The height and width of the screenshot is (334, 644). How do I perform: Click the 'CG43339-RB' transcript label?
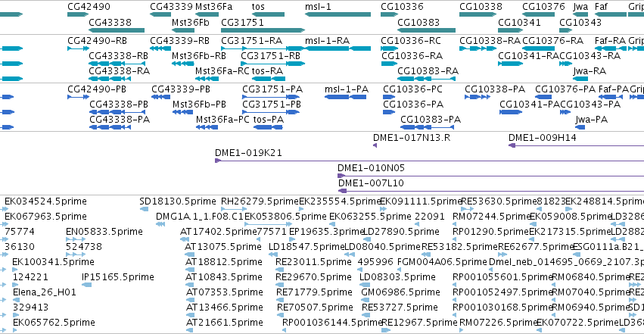point(179,41)
